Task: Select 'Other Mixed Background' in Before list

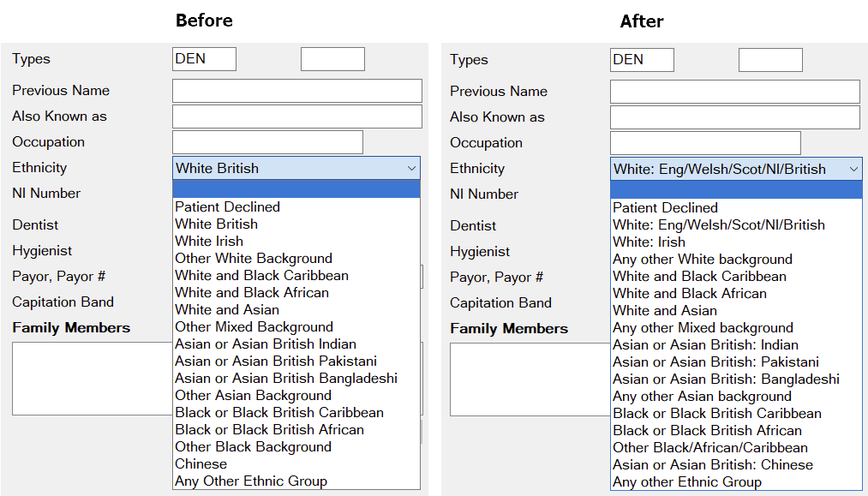Action: tap(254, 326)
